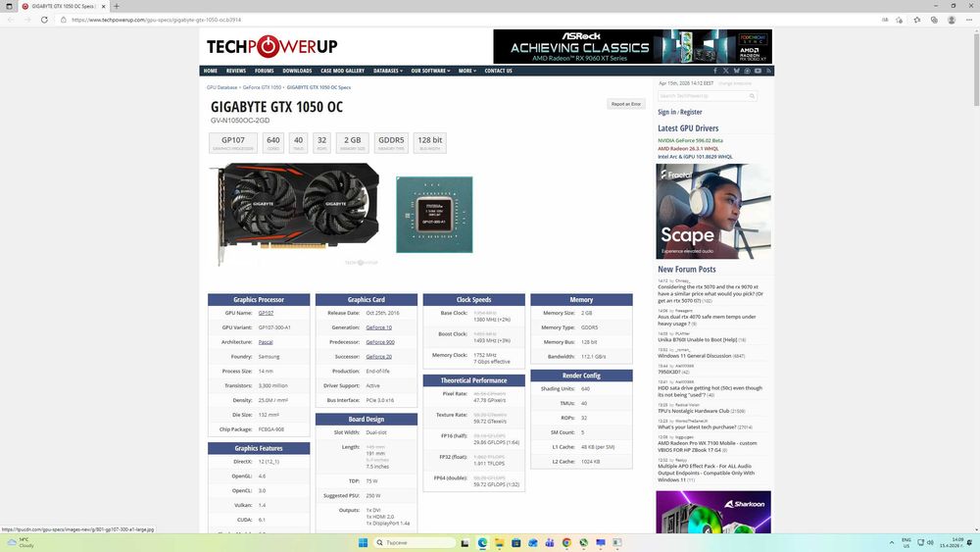The height and width of the screenshot is (552, 980).
Task: Expand the Databases dropdown menu
Action: (387, 71)
